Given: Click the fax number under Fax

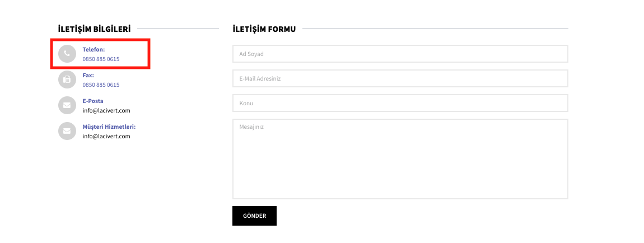Looking at the screenshot, I should tap(101, 85).
